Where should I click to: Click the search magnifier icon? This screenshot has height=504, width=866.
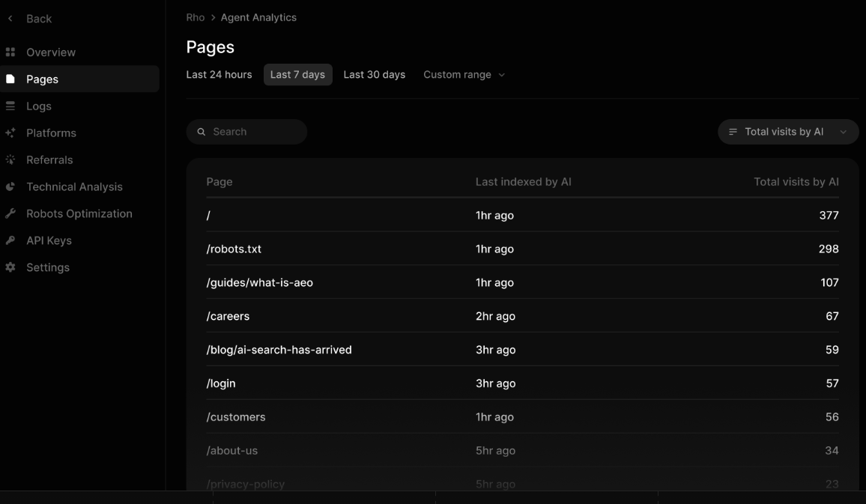pyautogui.click(x=201, y=131)
